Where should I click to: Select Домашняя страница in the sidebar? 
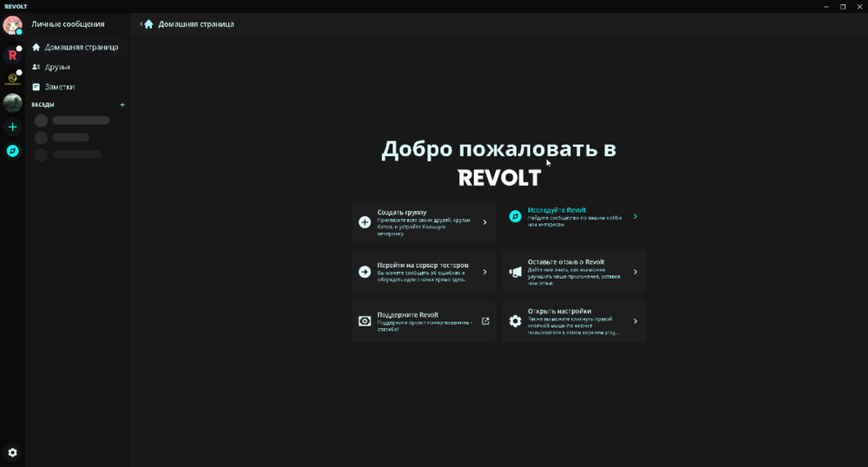coord(77,47)
